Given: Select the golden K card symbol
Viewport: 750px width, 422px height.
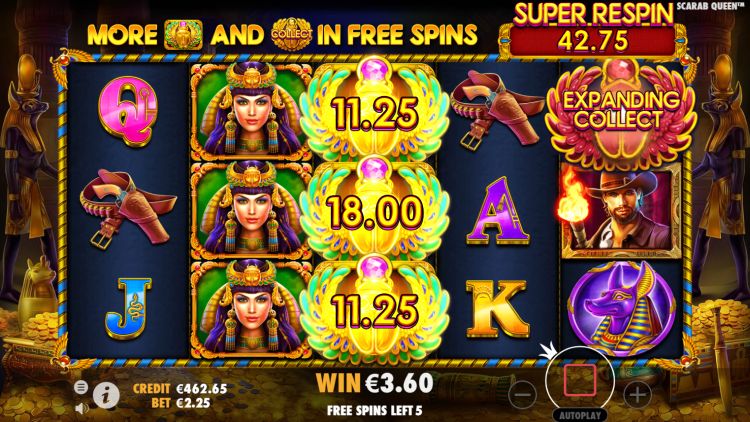Looking at the screenshot, I should pos(497,310).
